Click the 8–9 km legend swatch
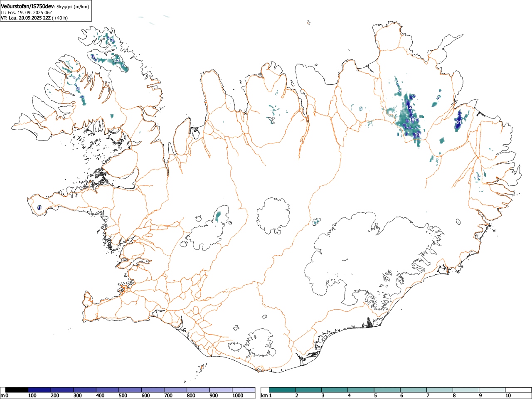 (465, 390)
